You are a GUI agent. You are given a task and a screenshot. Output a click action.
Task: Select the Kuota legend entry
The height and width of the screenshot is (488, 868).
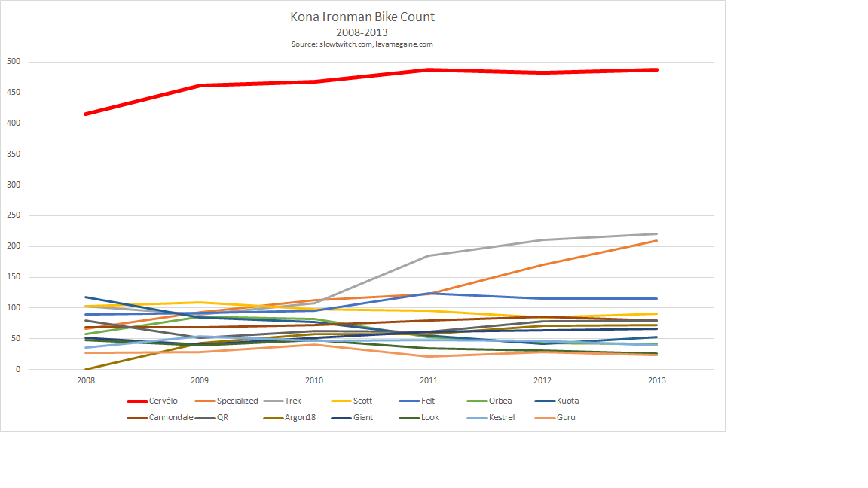coord(557,401)
